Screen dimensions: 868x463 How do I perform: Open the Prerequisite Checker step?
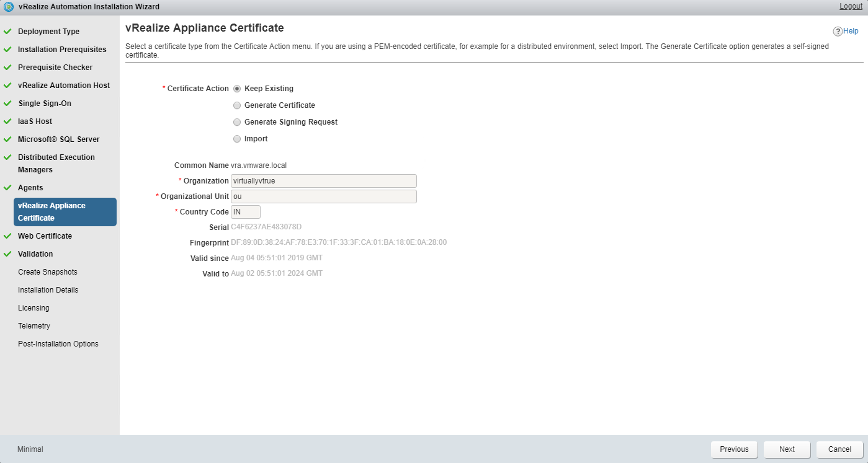click(55, 68)
